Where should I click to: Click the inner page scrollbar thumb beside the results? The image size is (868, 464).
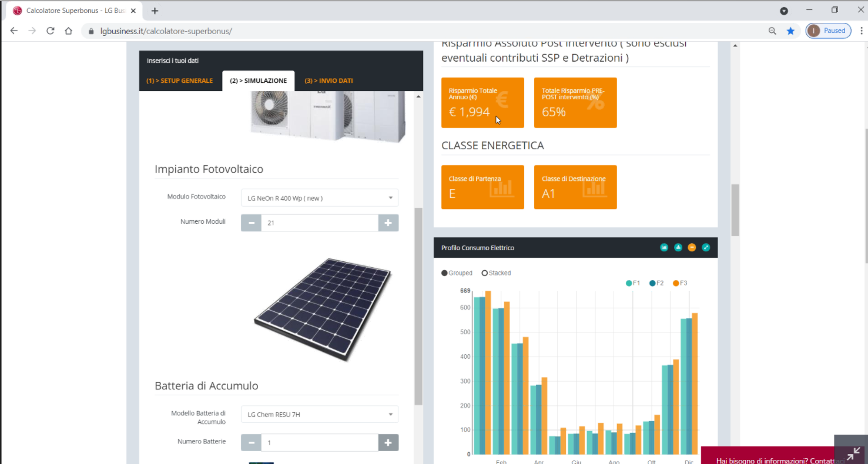click(735, 210)
